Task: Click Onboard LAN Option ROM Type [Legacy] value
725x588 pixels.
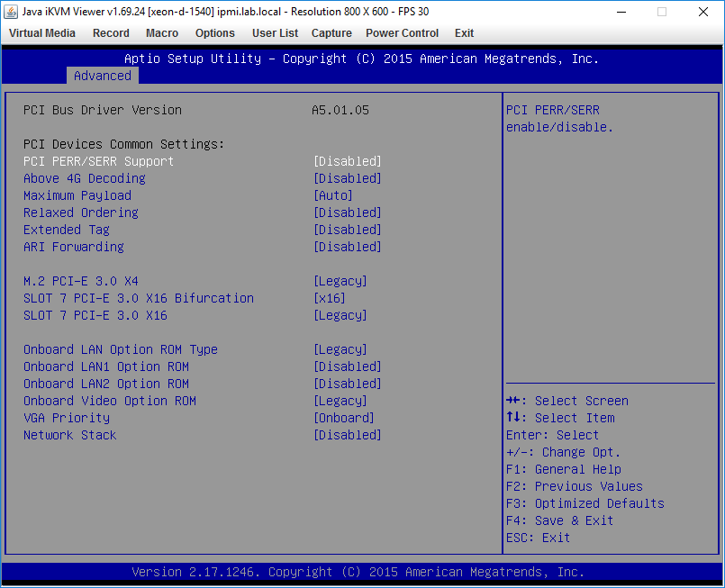Action: point(340,349)
